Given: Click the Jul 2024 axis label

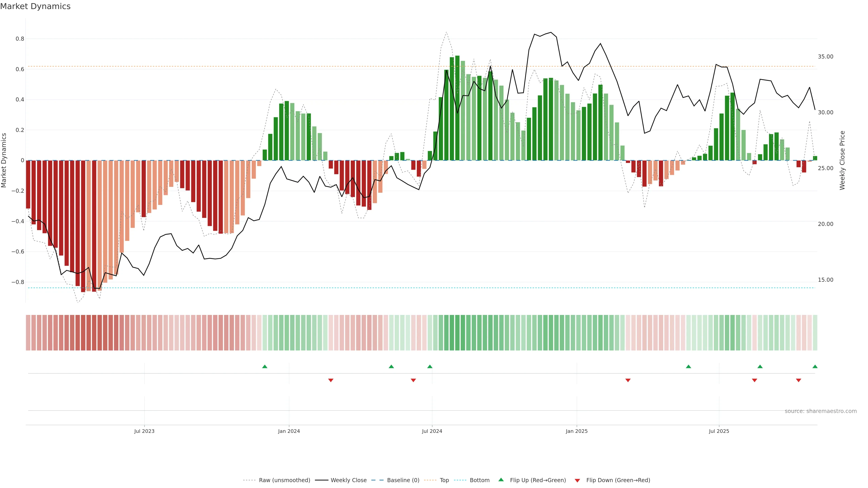Looking at the screenshot, I should [432, 431].
